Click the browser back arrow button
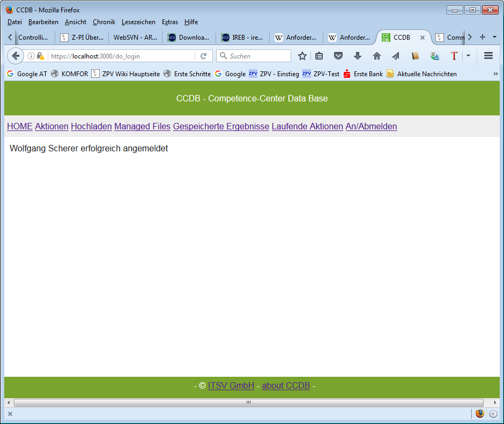The height and width of the screenshot is (424, 504). point(16,56)
